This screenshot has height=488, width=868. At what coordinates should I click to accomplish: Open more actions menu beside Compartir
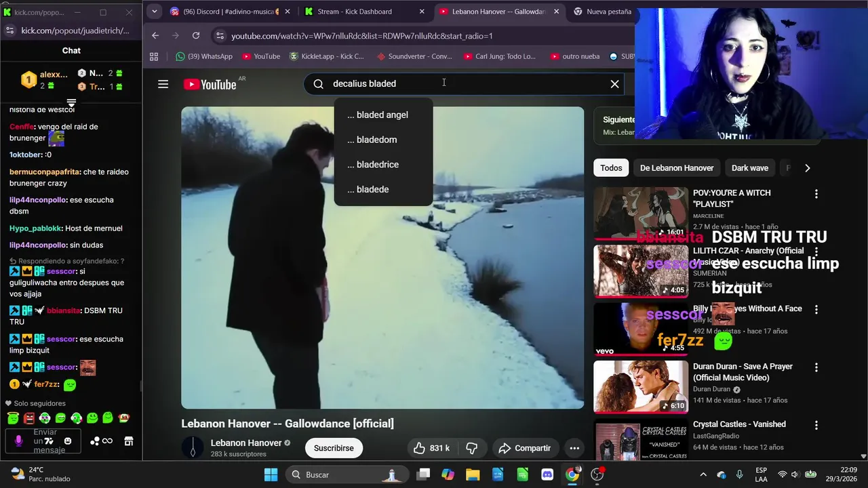tap(574, 448)
